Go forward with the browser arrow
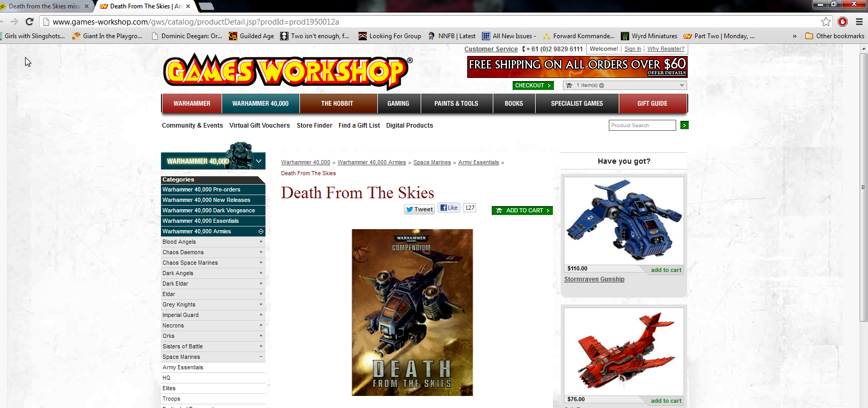 [14, 21]
